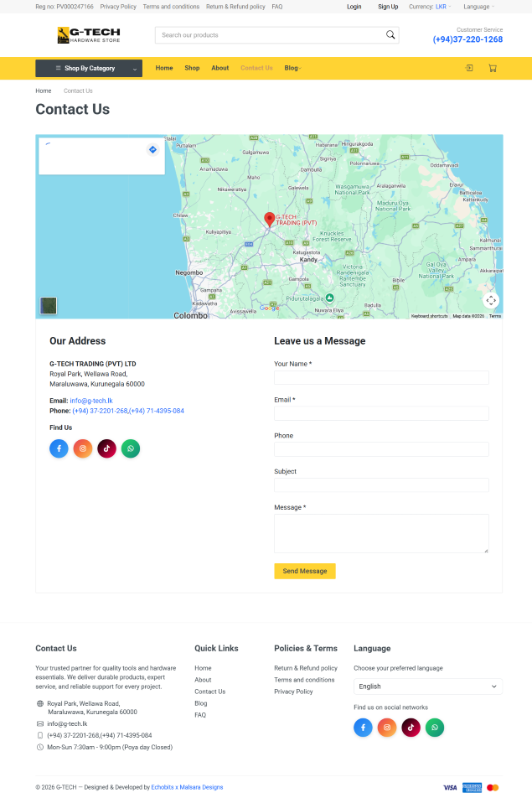This screenshot has width=532, height=798.
Task: Click the login icon in yellow navbar
Action: 469,68
